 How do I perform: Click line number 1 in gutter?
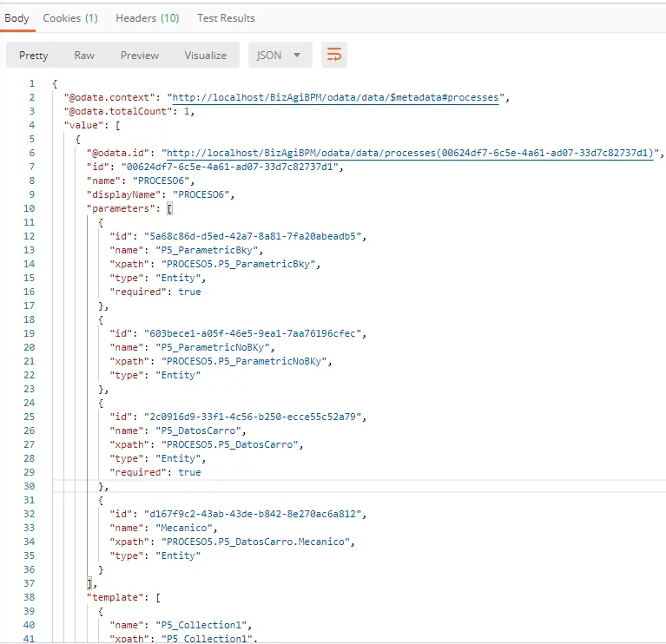(32, 83)
